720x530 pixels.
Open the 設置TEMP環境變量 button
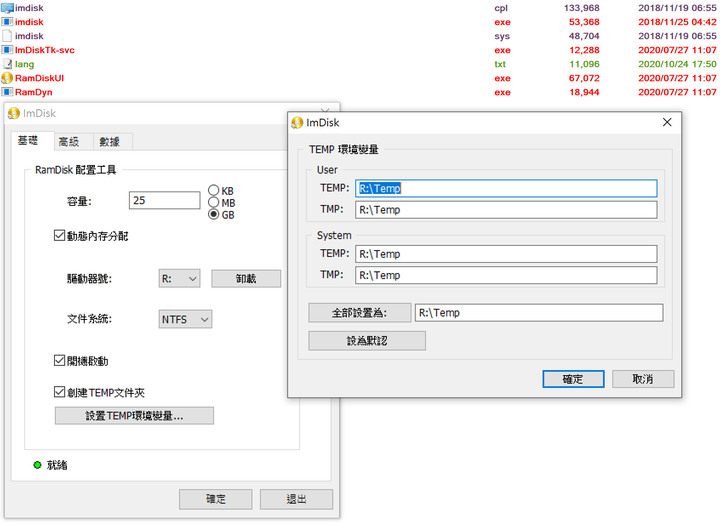click(x=134, y=416)
